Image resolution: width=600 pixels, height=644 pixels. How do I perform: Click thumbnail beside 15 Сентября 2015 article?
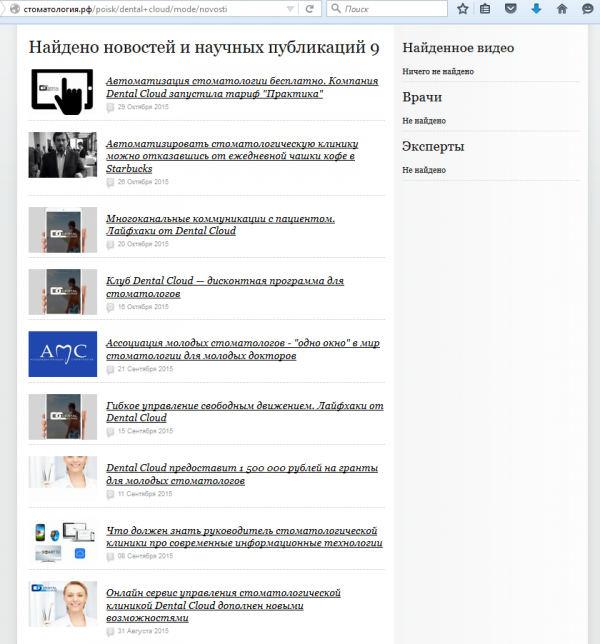point(62,417)
